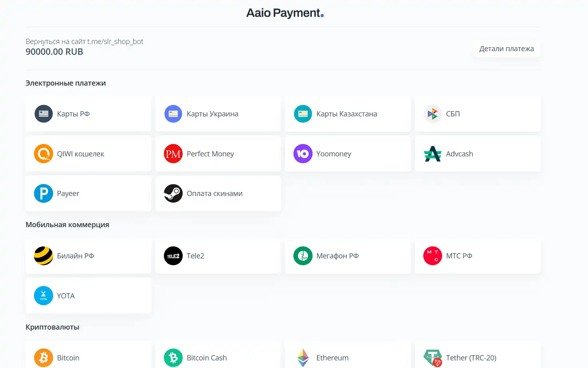Click the Мегафон РФ logo icon
The width and height of the screenshot is (588, 368).
click(x=303, y=256)
